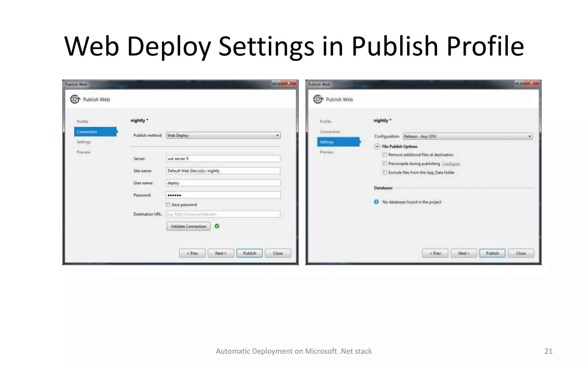Select Preview step in left dialog
This screenshot has height=368, width=588.
click(84, 152)
